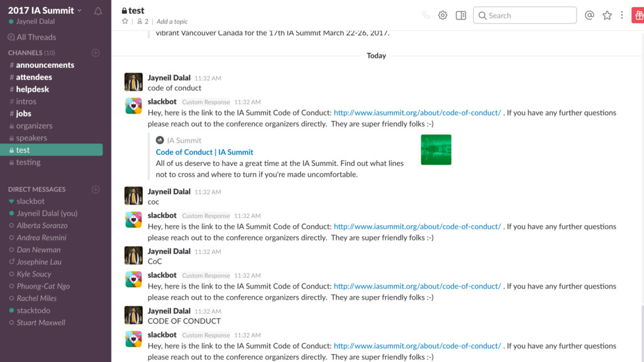Click Add a topic in channel header
Viewport: 644px width, 362px height.
(172, 21)
